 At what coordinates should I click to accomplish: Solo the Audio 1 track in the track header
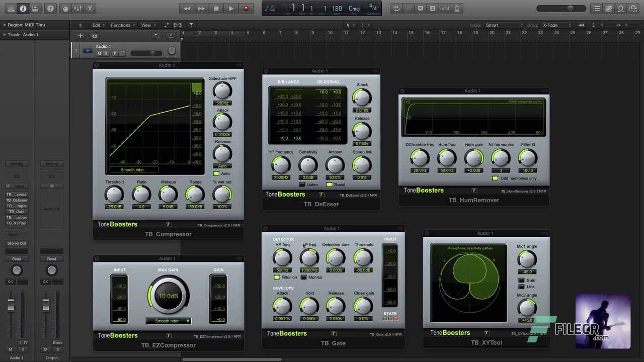point(106,53)
